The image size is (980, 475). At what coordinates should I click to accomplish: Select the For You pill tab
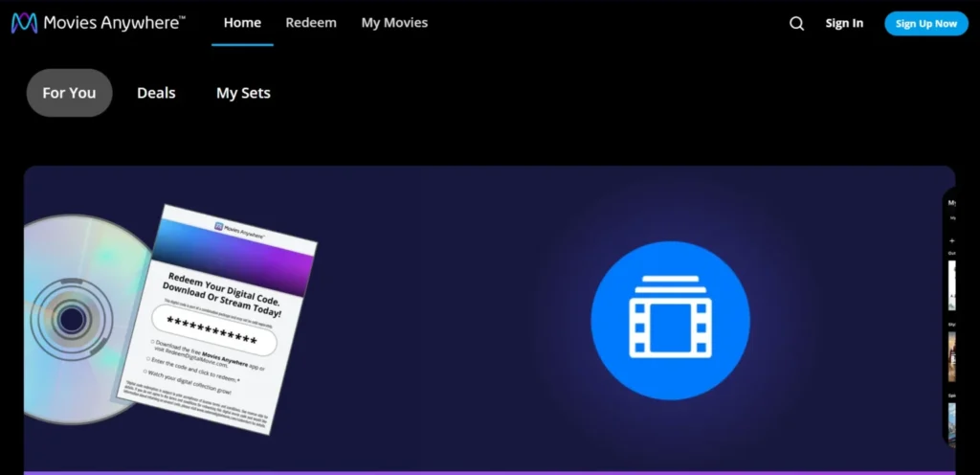point(69,93)
